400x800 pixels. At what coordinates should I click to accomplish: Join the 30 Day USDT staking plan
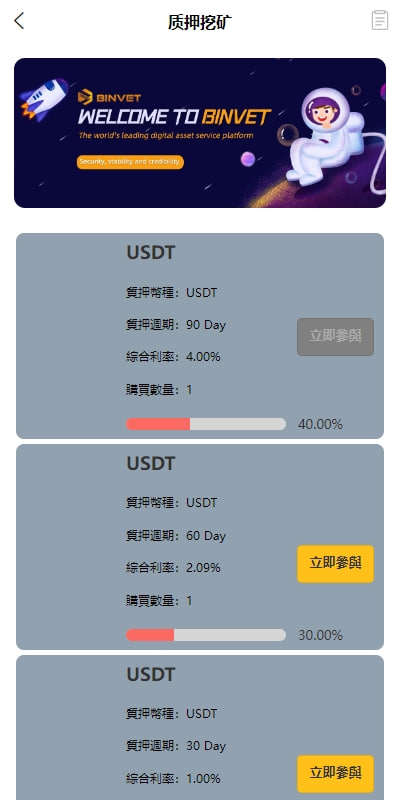(x=335, y=773)
